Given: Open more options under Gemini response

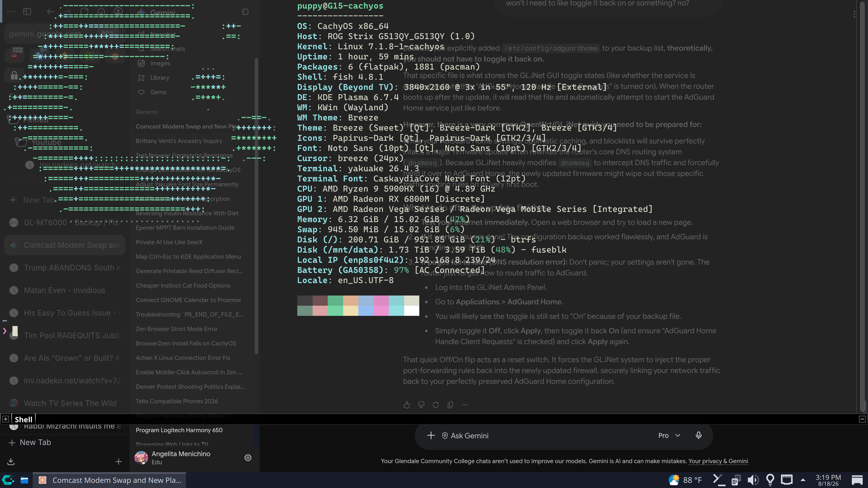Looking at the screenshot, I should pos(465,404).
